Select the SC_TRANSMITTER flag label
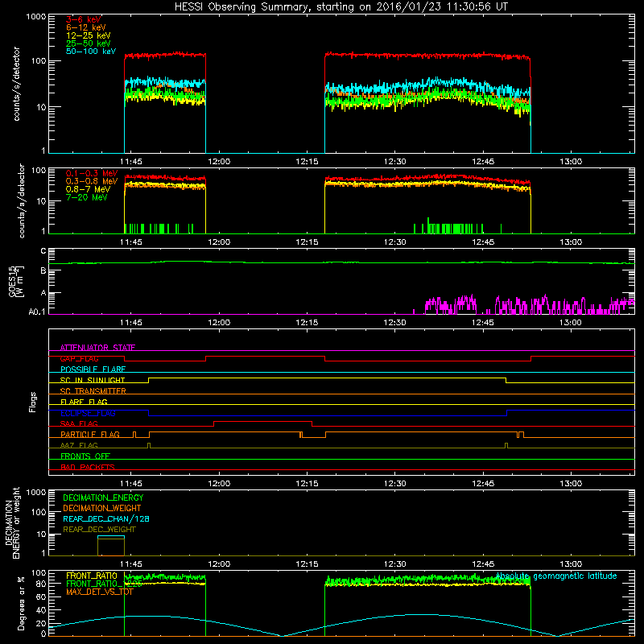This screenshot has width=644, height=644. pyautogui.click(x=93, y=391)
